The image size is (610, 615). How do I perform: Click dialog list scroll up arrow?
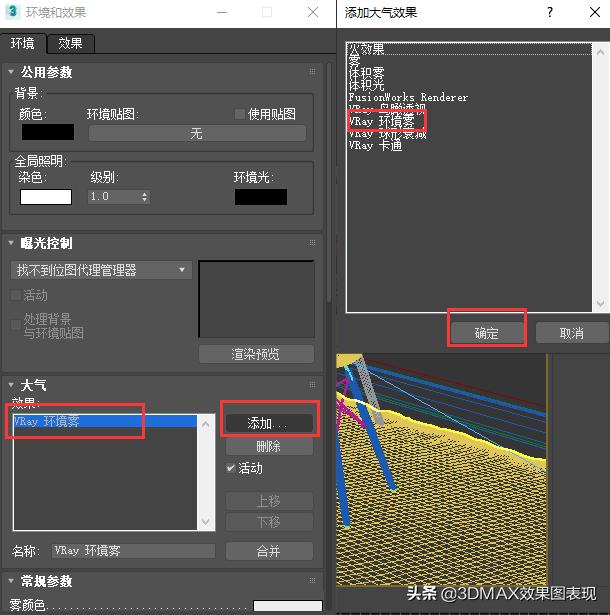pos(600,51)
